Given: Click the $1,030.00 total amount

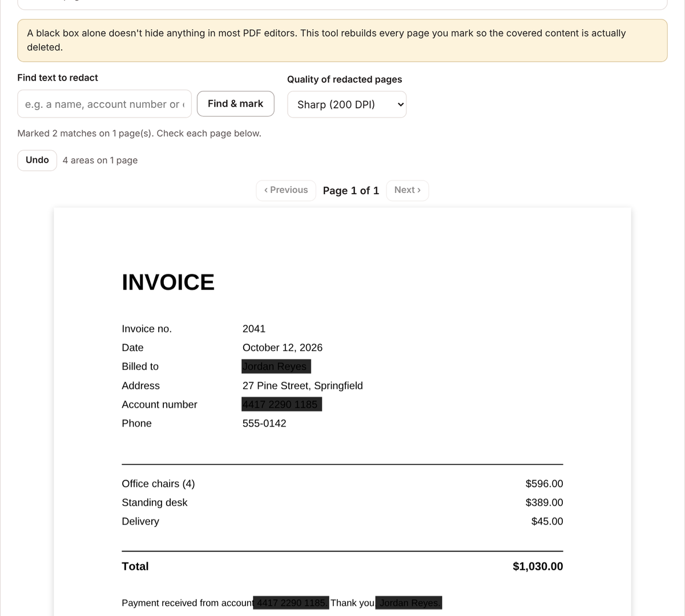Looking at the screenshot, I should pyautogui.click(x=538, y=566).
